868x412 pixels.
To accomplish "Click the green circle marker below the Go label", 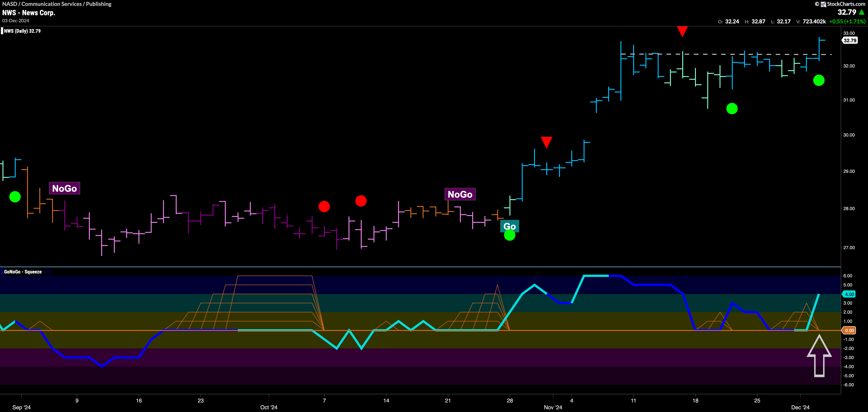I will point(509,235).
